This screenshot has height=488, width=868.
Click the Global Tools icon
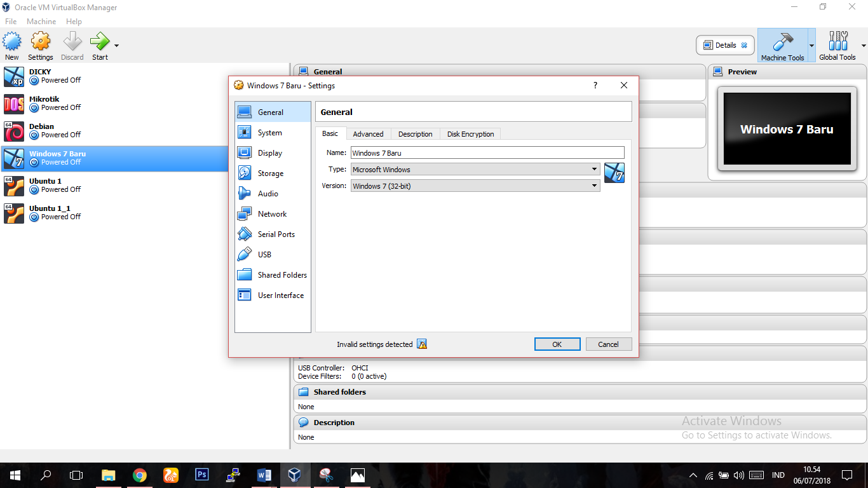[837, 46]
